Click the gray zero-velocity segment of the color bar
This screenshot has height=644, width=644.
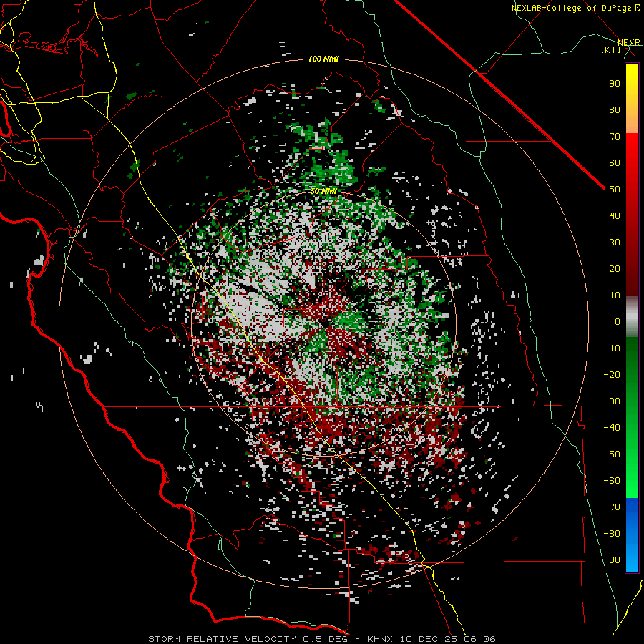[632, 316]
